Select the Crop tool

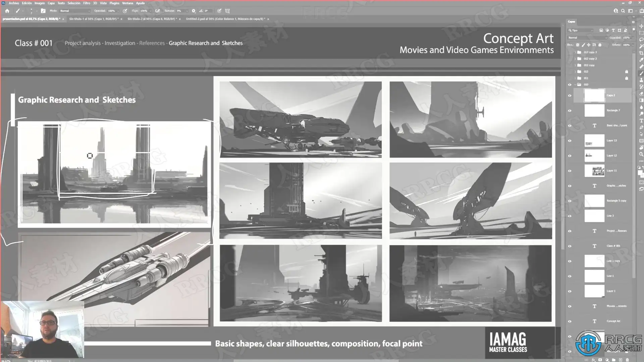pos(641,53)
